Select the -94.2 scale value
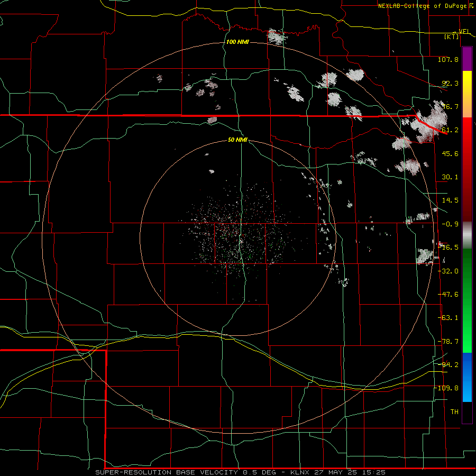The height and width of the screenshot is (476, 476). (x=448, y=364)
